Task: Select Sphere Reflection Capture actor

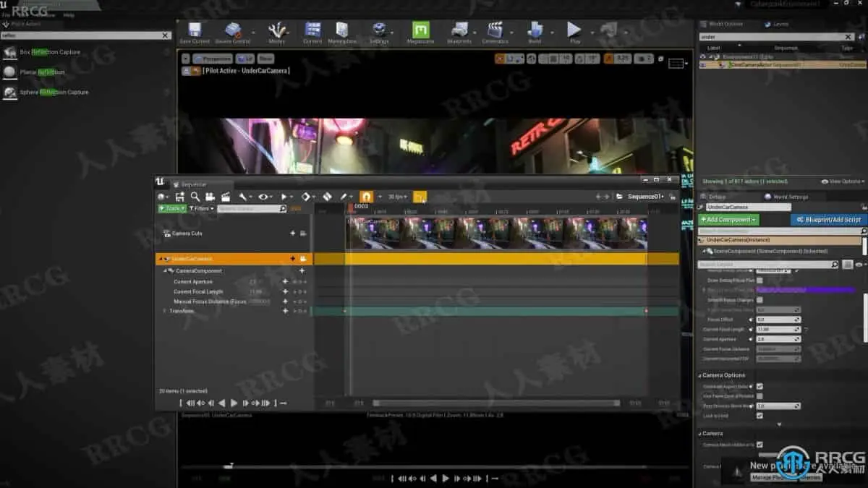Action: point(54,93)
